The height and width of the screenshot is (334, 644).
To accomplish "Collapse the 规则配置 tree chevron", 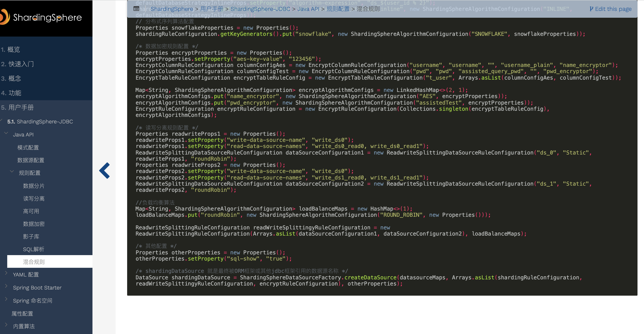I will point(12,172).
